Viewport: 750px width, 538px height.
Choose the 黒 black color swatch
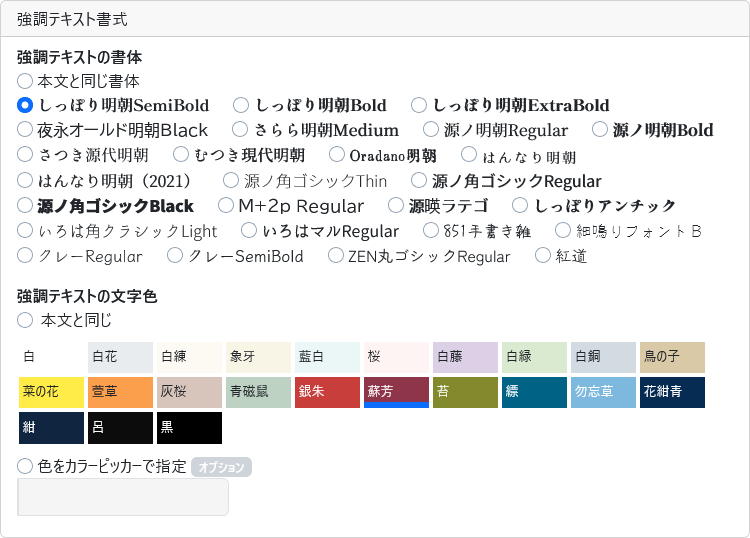[x=189, y=427]
